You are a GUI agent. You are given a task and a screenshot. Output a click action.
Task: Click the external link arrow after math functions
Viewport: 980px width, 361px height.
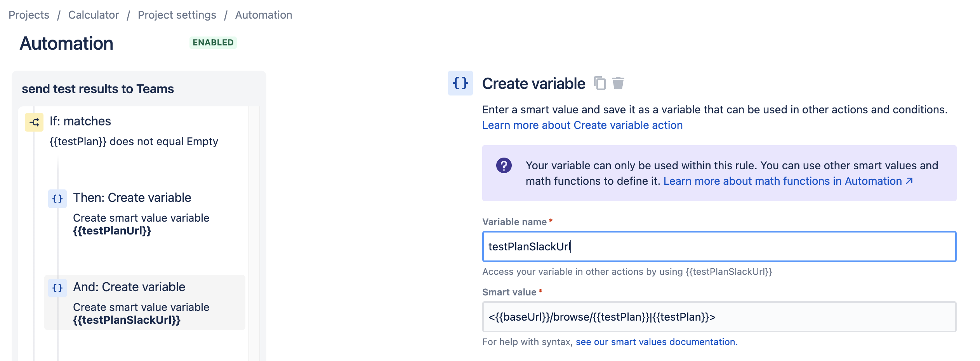pos(909,181)
